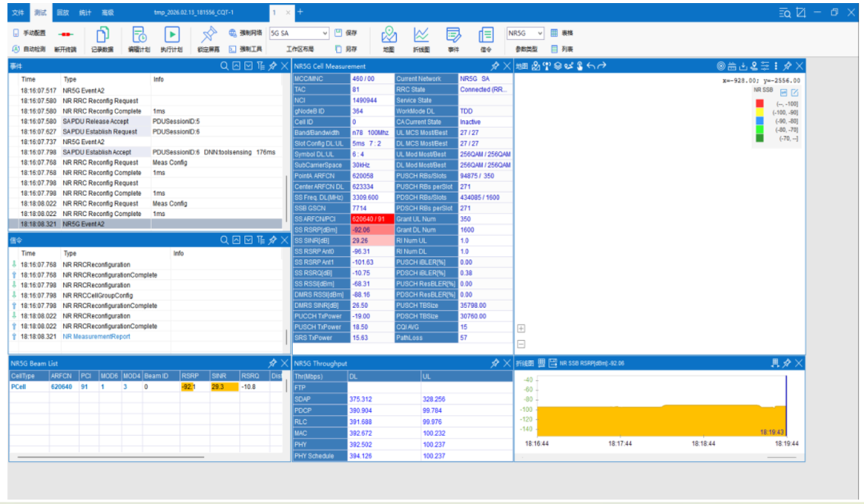The height and width of the screenshot is (504, 864).
Task: Search in the 信令 panel
Action: [224, 240]
